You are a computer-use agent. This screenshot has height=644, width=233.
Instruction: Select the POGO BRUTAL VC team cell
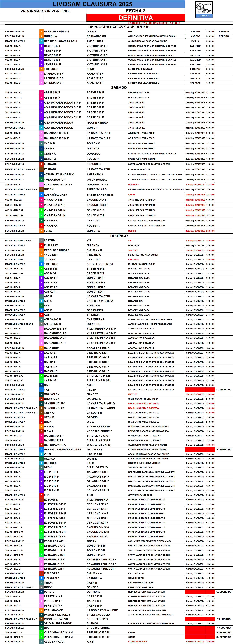[56, 619]
